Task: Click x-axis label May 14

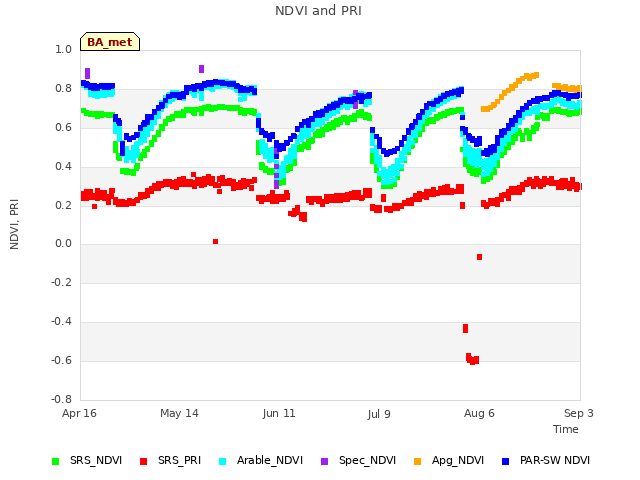Action: (x=179, y=413)
